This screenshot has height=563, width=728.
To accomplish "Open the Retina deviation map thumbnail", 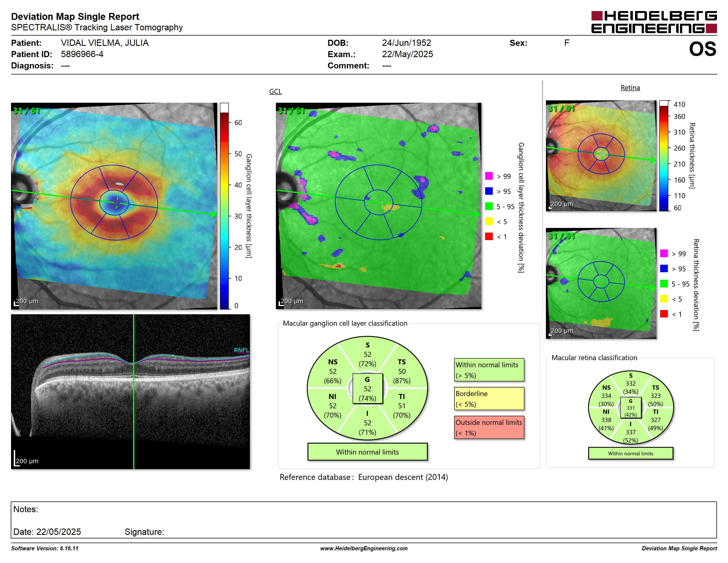I will [x=601, y=283].
